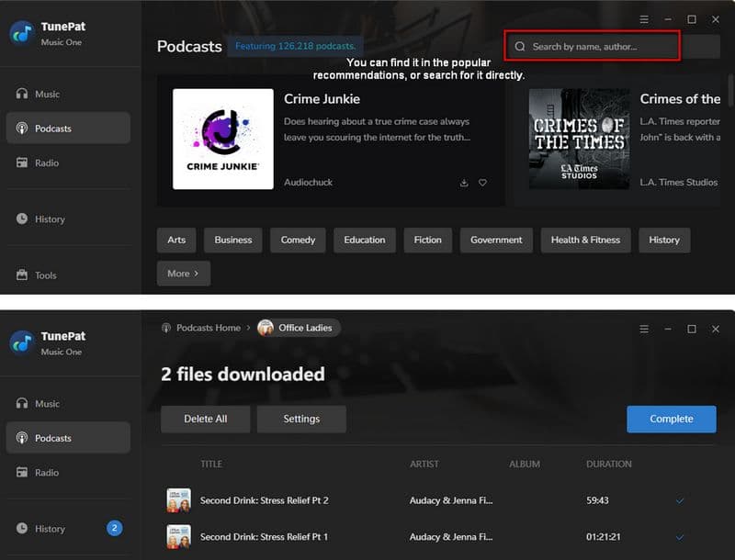The image size is (735, 560).
Task: Select the Government category
Action: pos(496,240)
